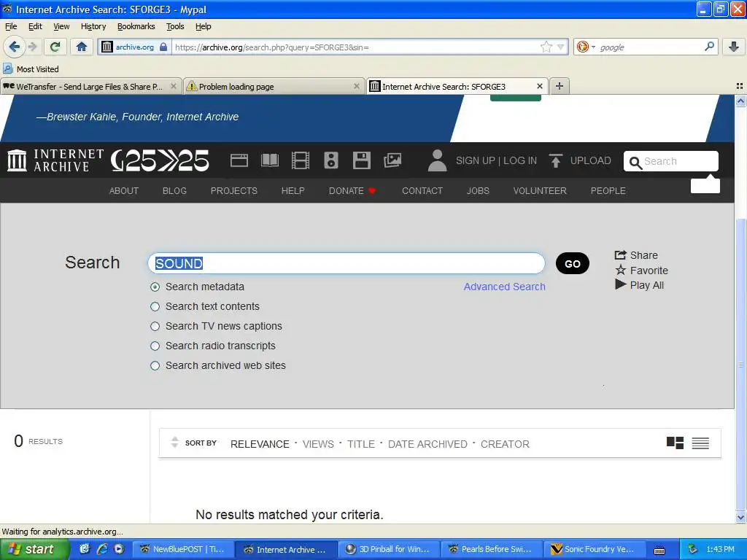Open the Edit menu
The height and width of the screenshot is (560, 747).
pos(35,26)
